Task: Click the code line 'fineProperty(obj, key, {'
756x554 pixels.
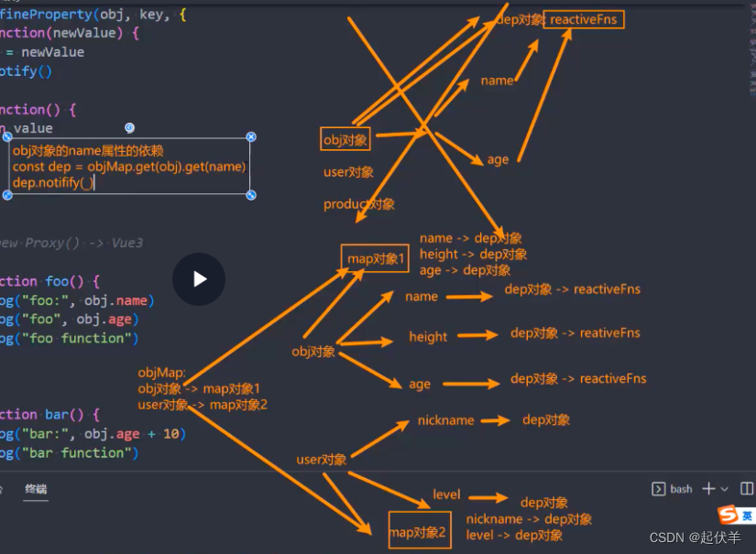Action: [x=93, y=15]
